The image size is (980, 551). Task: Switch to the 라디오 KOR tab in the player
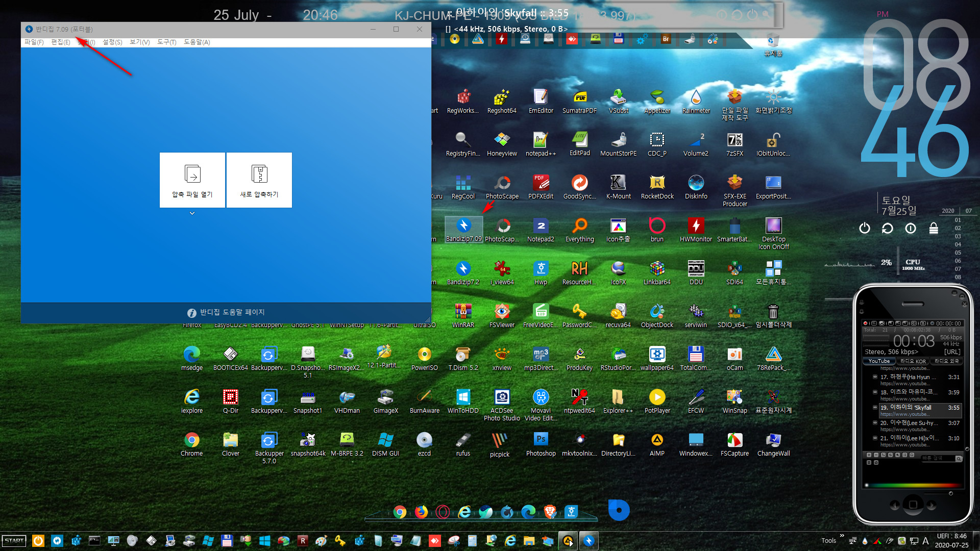(x=913, y=361)
